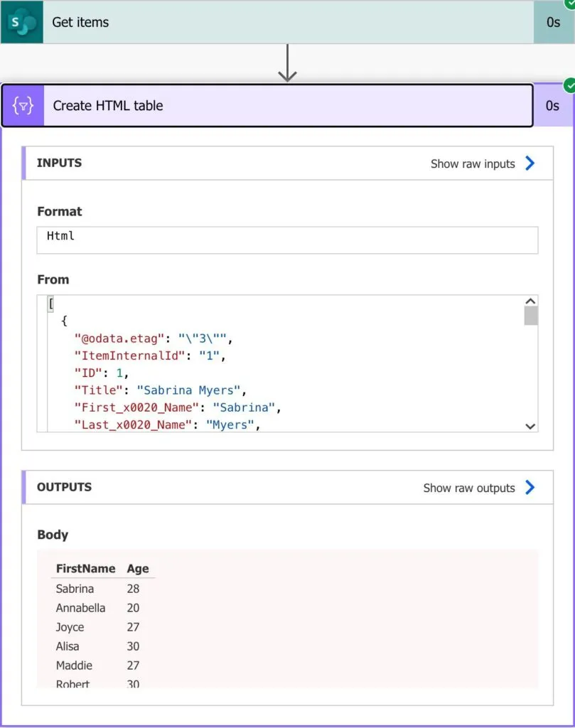Select the Age column header in Body
Viewport: 575px width, 728px height.
point(138,568)
